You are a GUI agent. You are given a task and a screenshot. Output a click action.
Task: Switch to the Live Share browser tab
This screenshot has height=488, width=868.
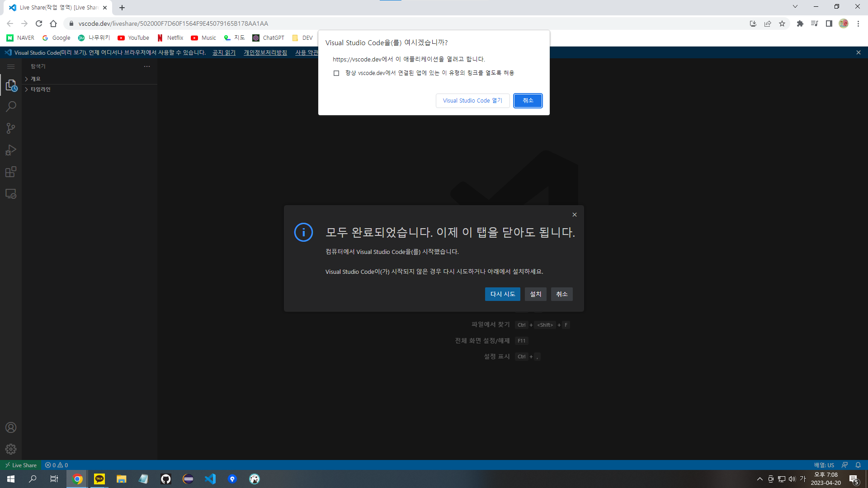point(54,7)
